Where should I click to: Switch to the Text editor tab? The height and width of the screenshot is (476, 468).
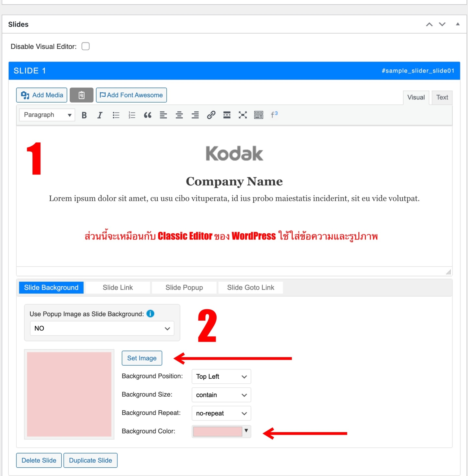(x=442, y=97)
